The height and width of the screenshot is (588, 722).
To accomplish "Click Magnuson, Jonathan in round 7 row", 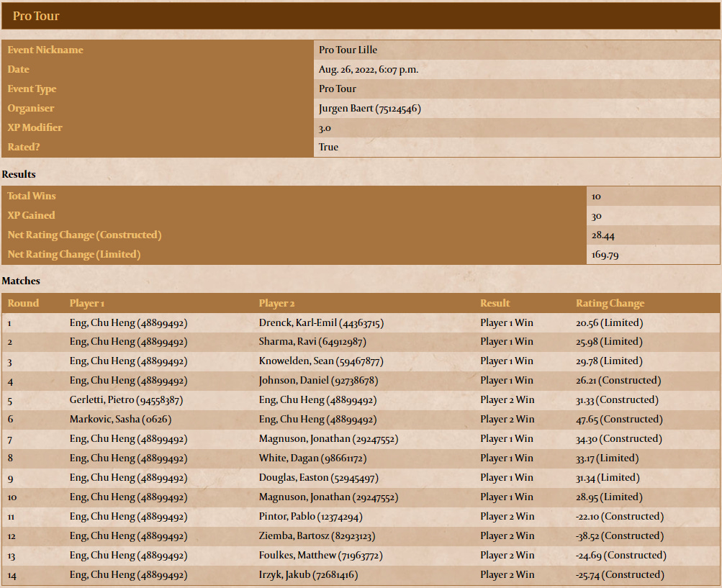I will 328,439.
